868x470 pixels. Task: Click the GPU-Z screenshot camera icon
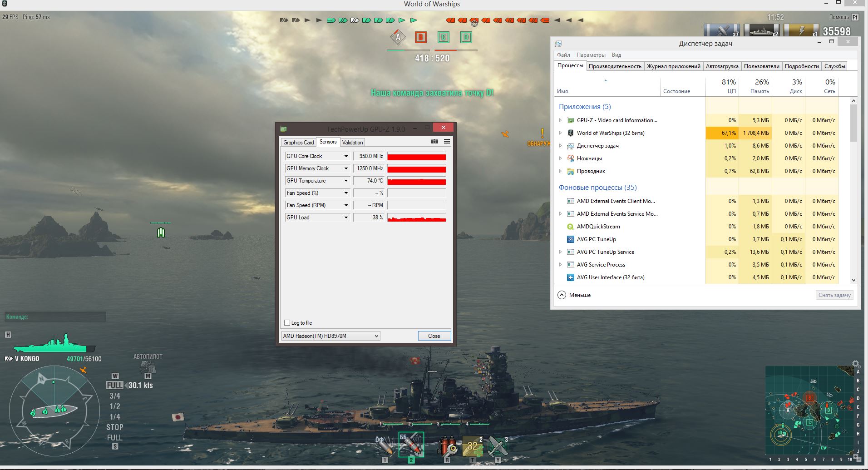[434, 142]
